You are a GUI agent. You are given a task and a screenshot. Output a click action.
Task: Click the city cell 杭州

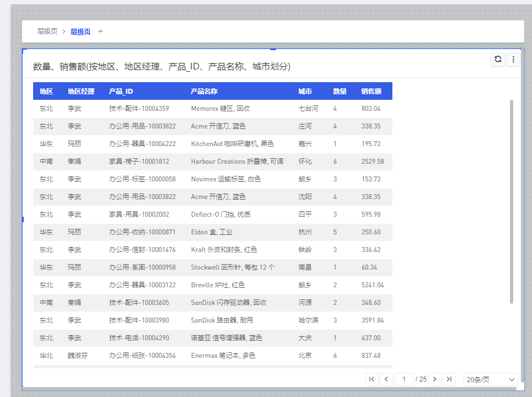click(305, 232)
